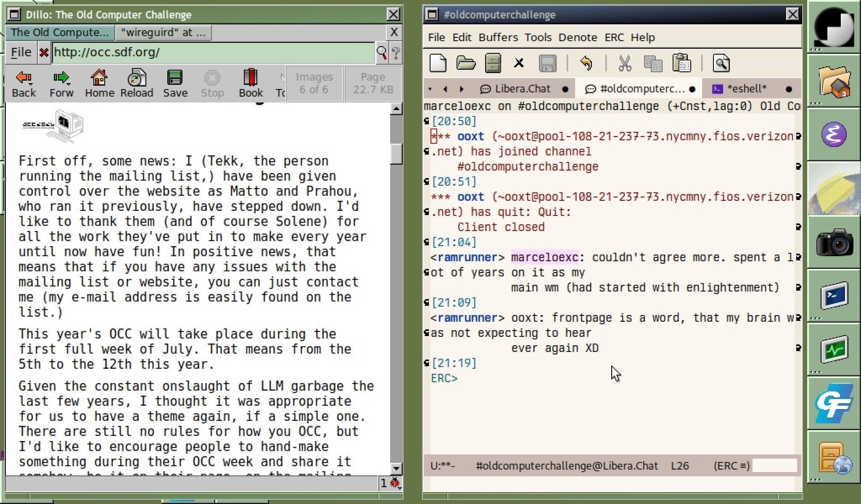Toggle the Dillo bug meter indicator

tap(395, 483)
